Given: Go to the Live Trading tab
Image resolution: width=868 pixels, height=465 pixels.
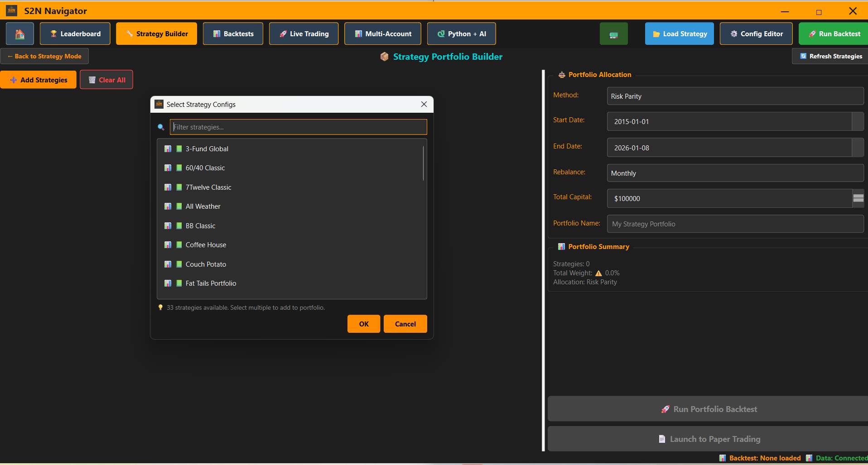Looking at the screenshot, I should [x=304, y=34].
